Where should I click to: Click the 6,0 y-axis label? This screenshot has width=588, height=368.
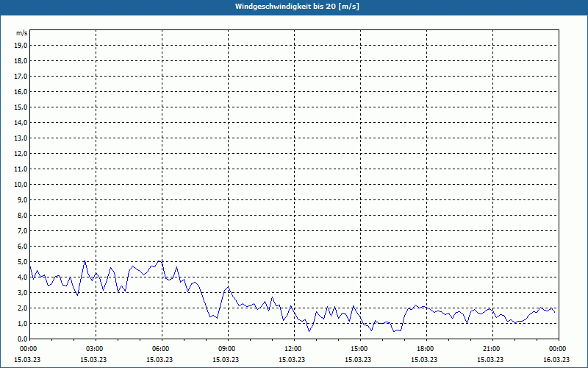coord(22,247)
